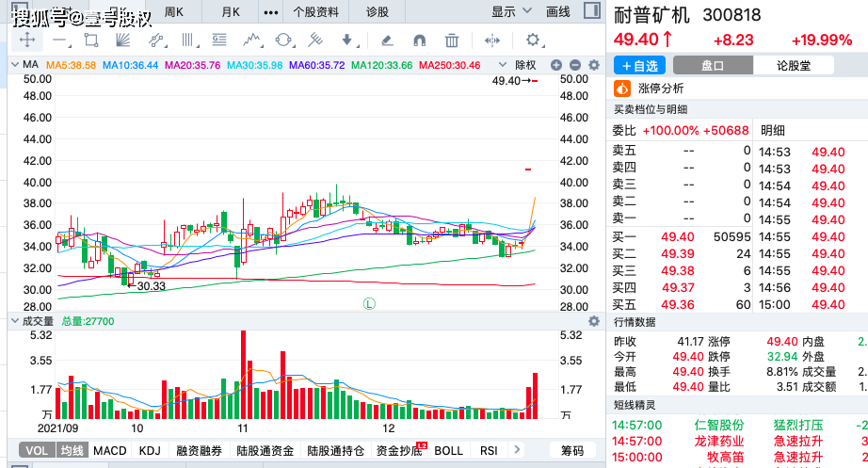This screenshot has height=468, width=868.
Task: Click the minus zoom-out chart icon
Action: pos(575,65)
